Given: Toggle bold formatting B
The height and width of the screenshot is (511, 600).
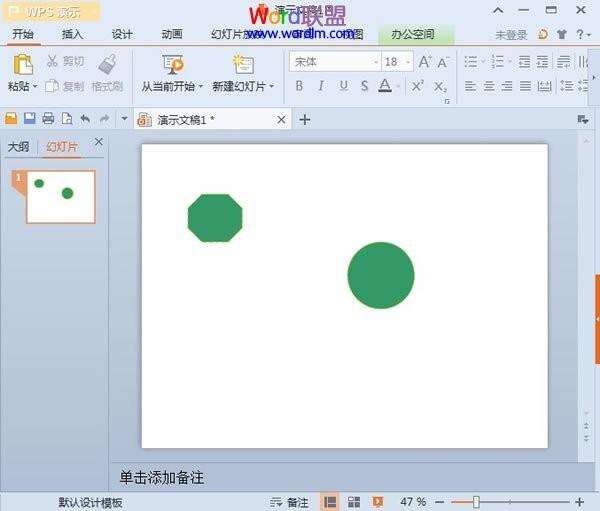Looking at the screenshot, I should pyautogui.click(x=299, y=86).
